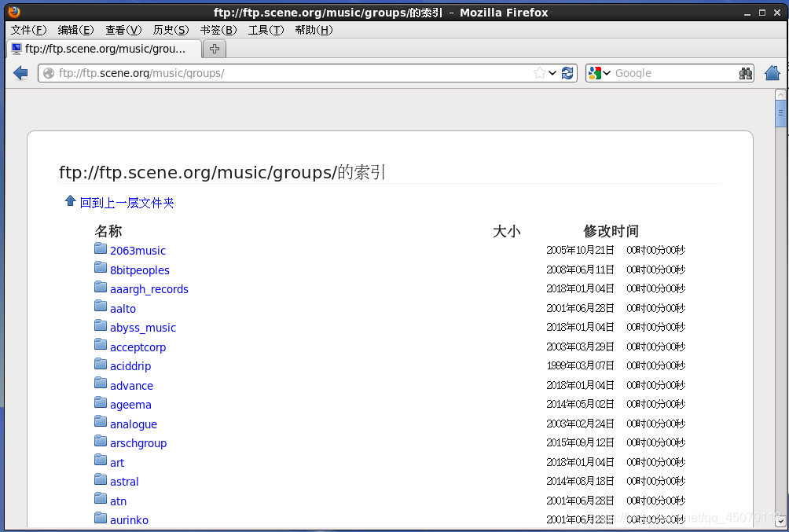Click folder icon beside advance
The image size is (789, 532).
(101, 383)
